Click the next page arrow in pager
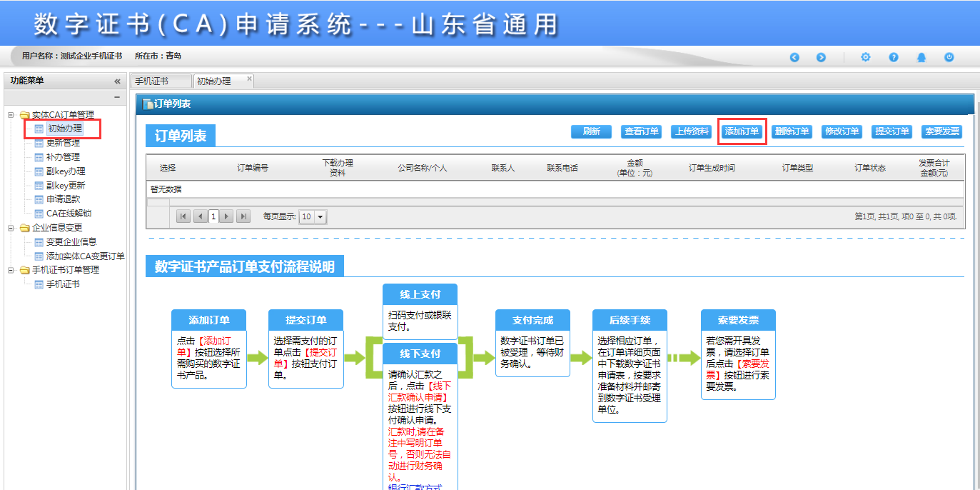This screenshot has width=980, height=490. 227,216
